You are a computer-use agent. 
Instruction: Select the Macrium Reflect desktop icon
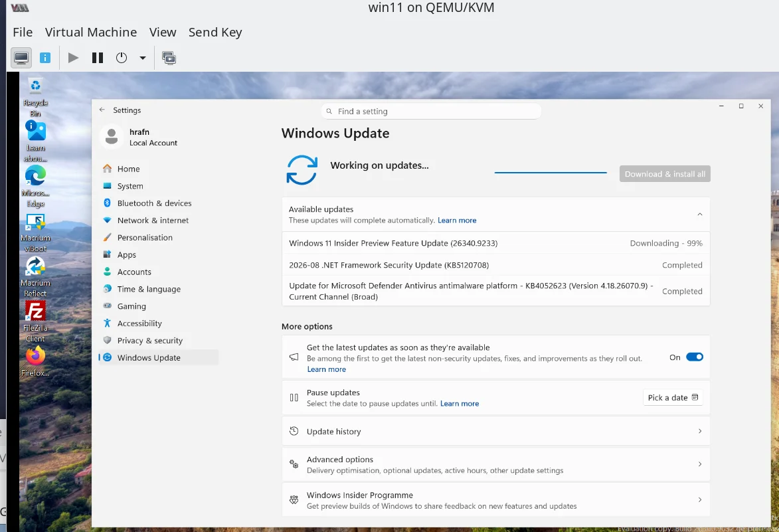click(x=35, y=277)
